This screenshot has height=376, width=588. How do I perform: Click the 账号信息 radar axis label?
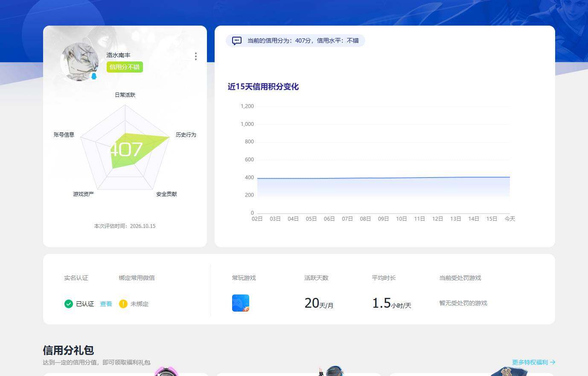pos(64,134)
